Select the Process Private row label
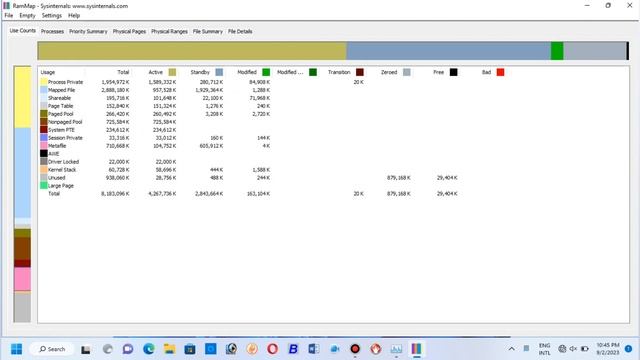 (65, 82)
